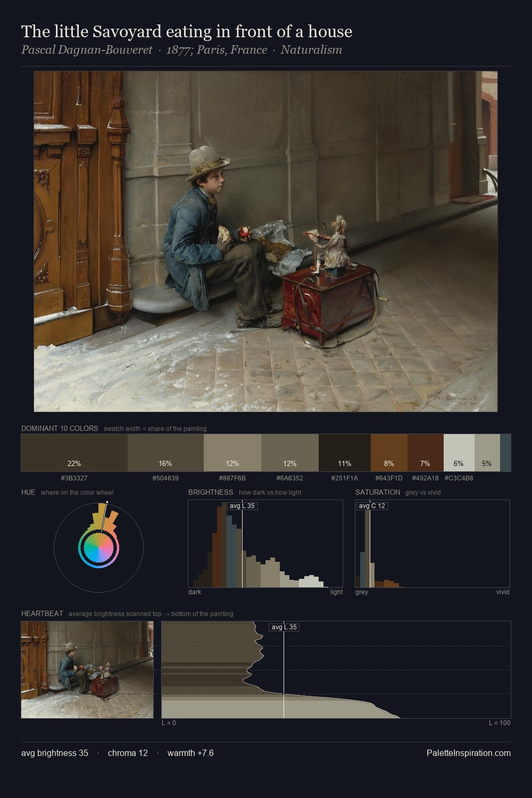Select the 5% grey-beige swatch
532x798 pixels.
coord(487,453)
